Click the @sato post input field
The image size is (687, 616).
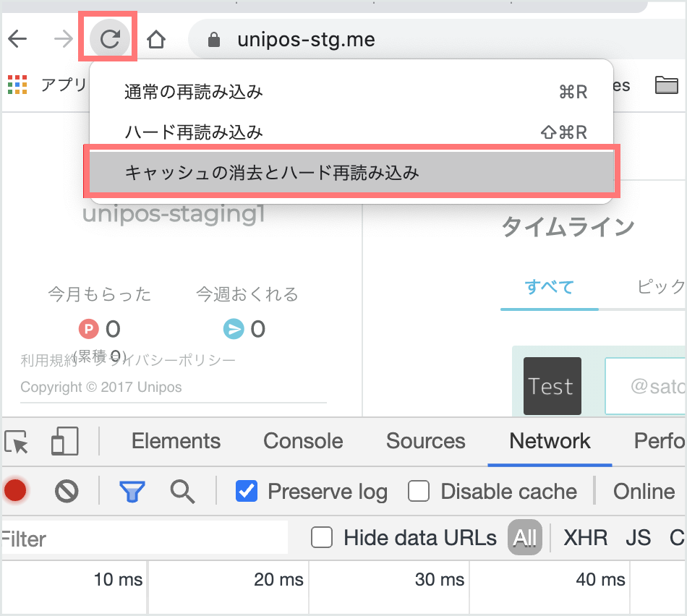pyautogui.click(x=645, y=386)
